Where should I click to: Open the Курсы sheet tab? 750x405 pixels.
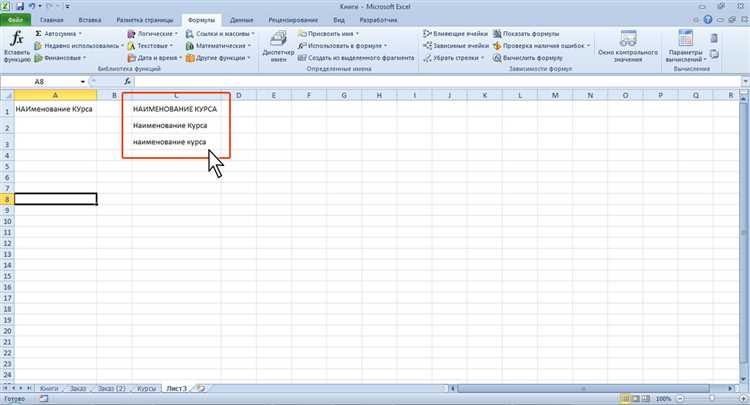(x=146, y=389)
